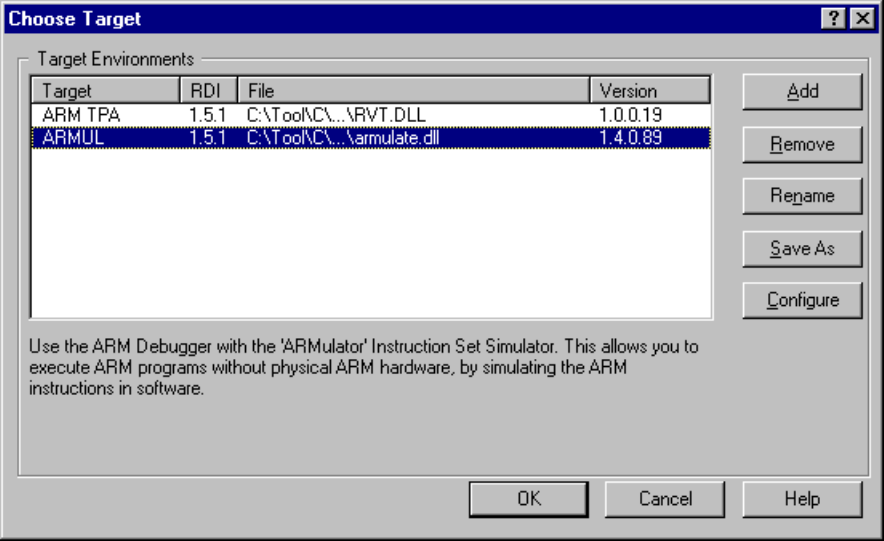The height and width of the screenshot is (541, 884).
Task: Click the Rename button
Action: coord(802,196)
